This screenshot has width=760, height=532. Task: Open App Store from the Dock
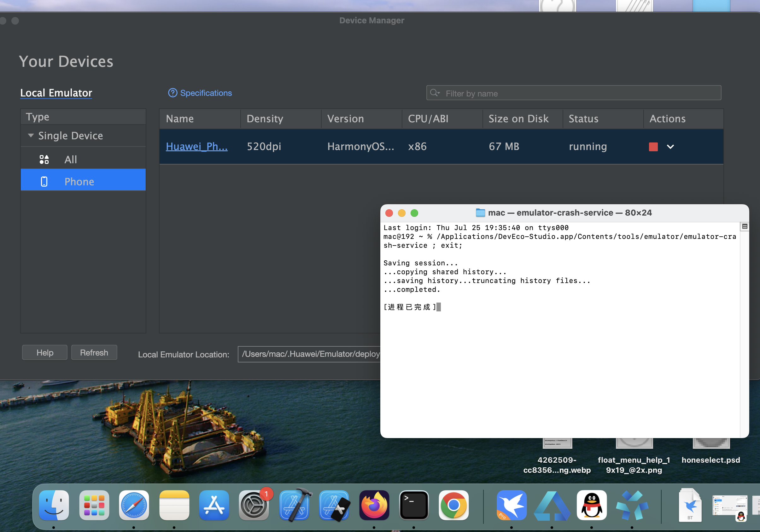click(214, 505)
